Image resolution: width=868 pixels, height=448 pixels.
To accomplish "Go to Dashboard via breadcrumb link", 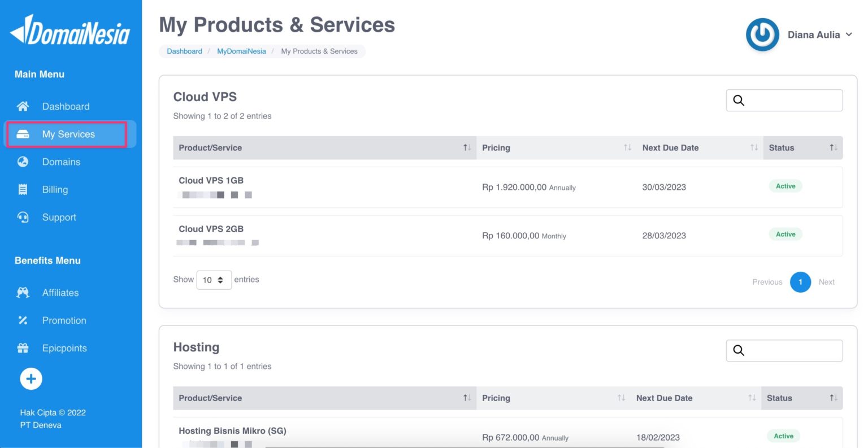I will pos(184,51).
